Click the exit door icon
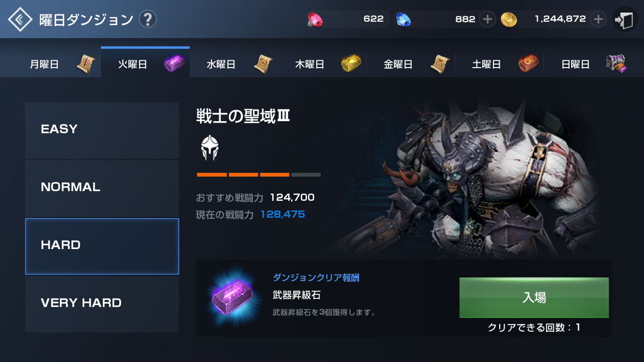This screenshot has width=644, height=362. 625,19
